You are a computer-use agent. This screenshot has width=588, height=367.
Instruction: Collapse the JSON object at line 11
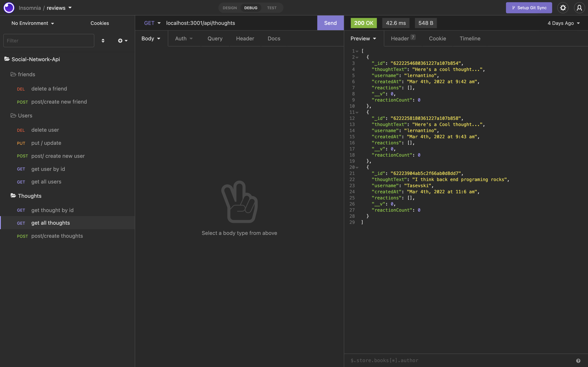(357, 112)
